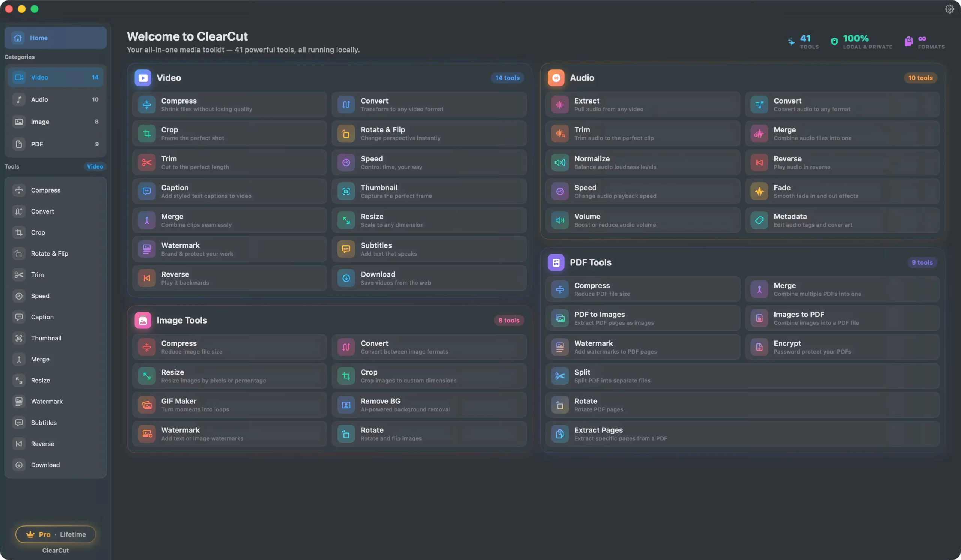Open the image Watermark tool card
The width and height of the screenshot is (961, 560).
[x=230, y=434]
